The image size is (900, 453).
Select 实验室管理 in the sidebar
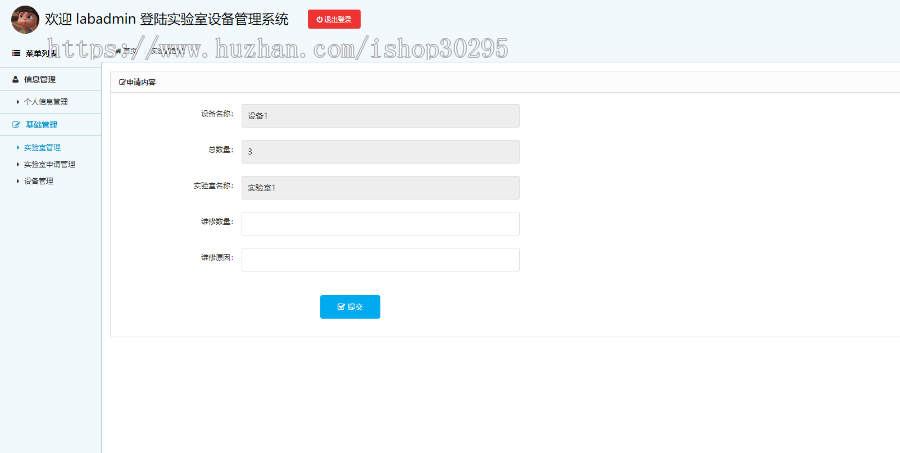[42, 148]
